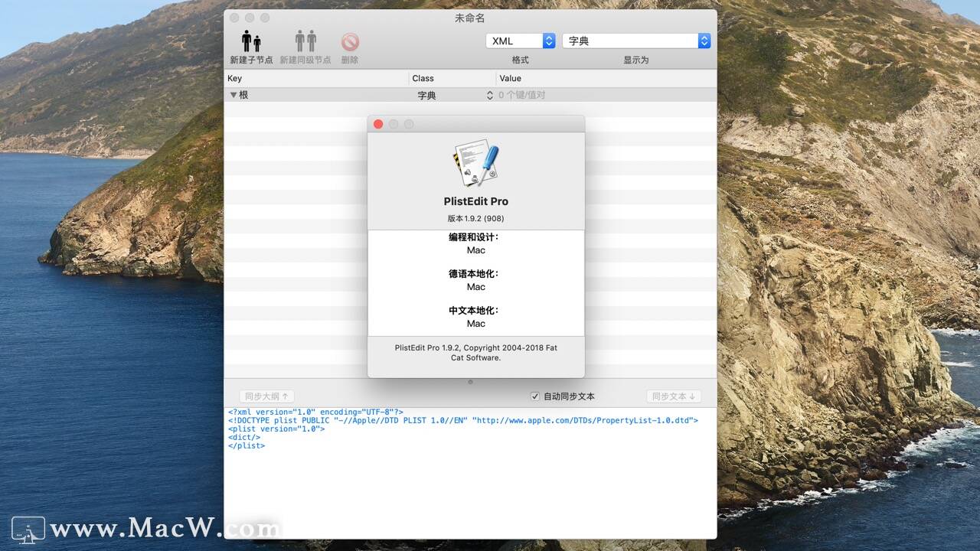Open the 字典 display-as dropdown
The image size is (980, 551).
[x=636, y=41]
